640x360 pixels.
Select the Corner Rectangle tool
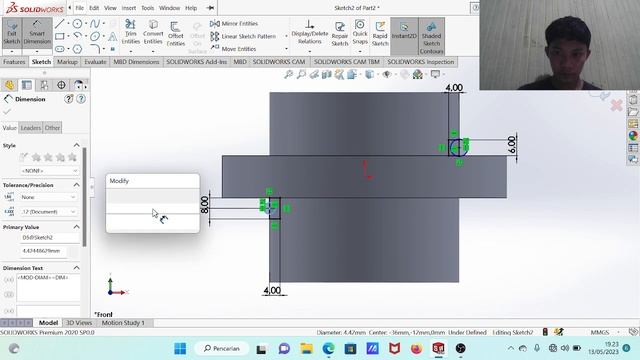60,36
